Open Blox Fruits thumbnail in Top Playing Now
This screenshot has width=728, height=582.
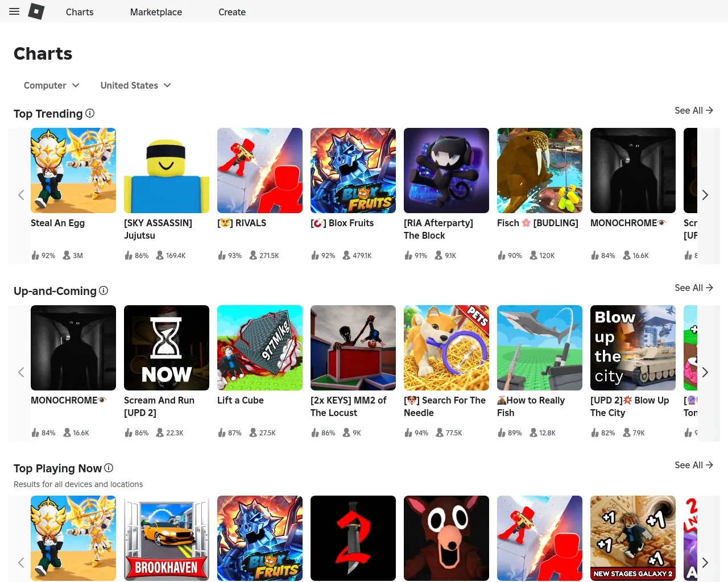[x=260, y=538]
